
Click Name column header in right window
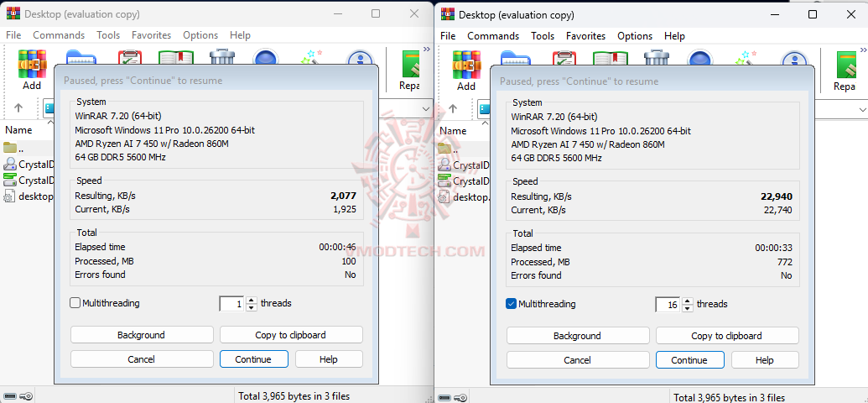[453, 131]
